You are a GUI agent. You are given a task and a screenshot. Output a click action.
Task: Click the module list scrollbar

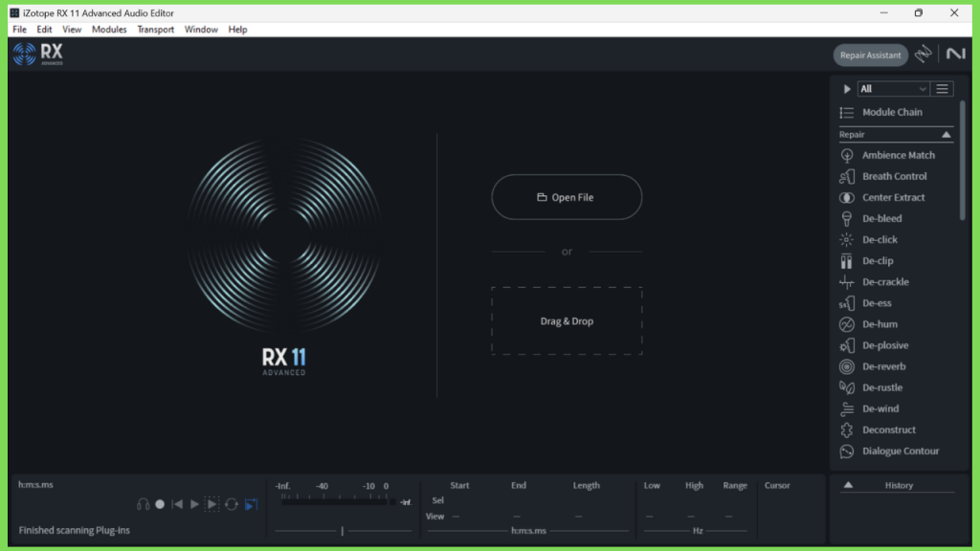click(963, 160)
